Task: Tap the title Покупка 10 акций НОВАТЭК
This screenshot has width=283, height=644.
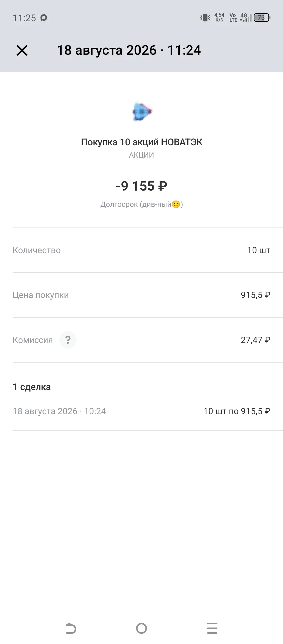Action: [x=142, y=142]
